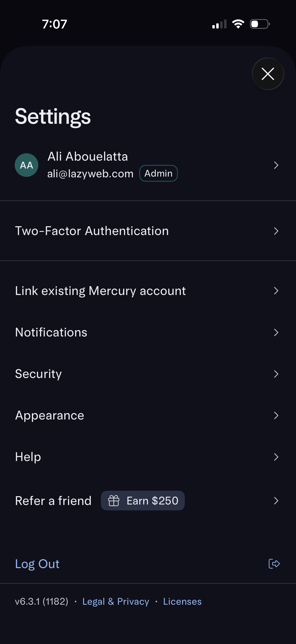The height and width of the screenshot is (644, 296).
Task: Select Link existing Mercury account
Action: pyautogui.click(x=100, y=291)
